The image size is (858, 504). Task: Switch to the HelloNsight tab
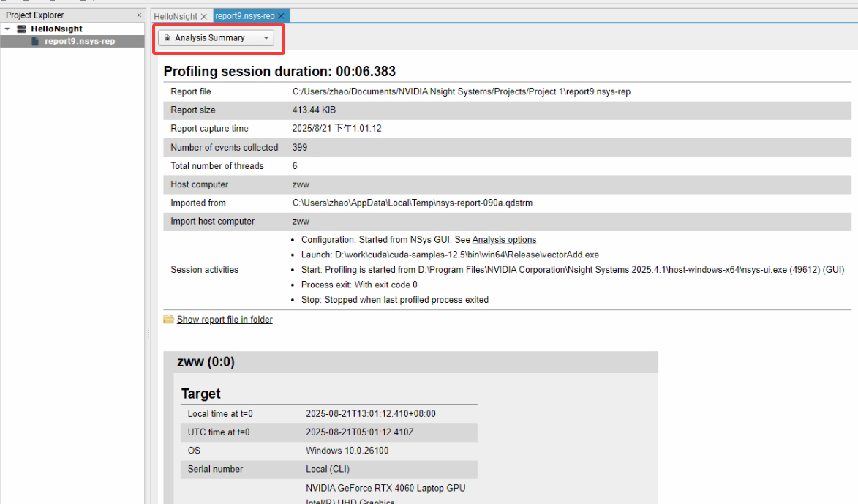175,16
